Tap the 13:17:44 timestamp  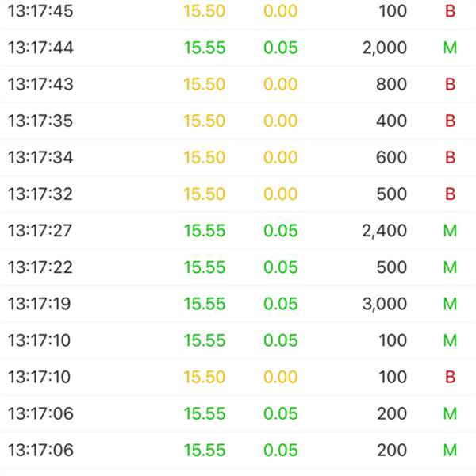point(40,48)
